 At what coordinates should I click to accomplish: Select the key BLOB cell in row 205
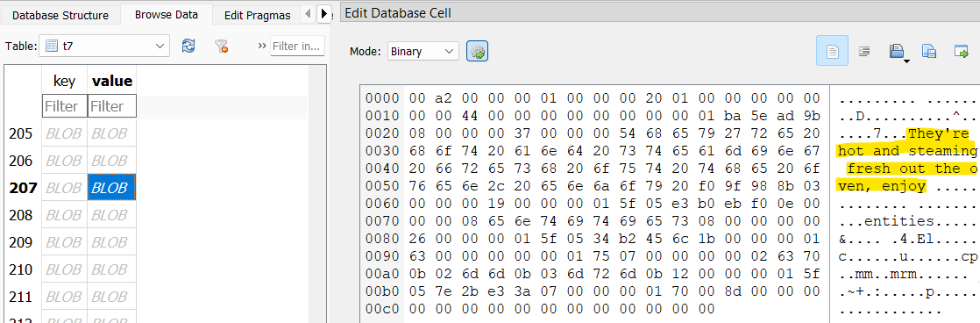coord(64,133)
